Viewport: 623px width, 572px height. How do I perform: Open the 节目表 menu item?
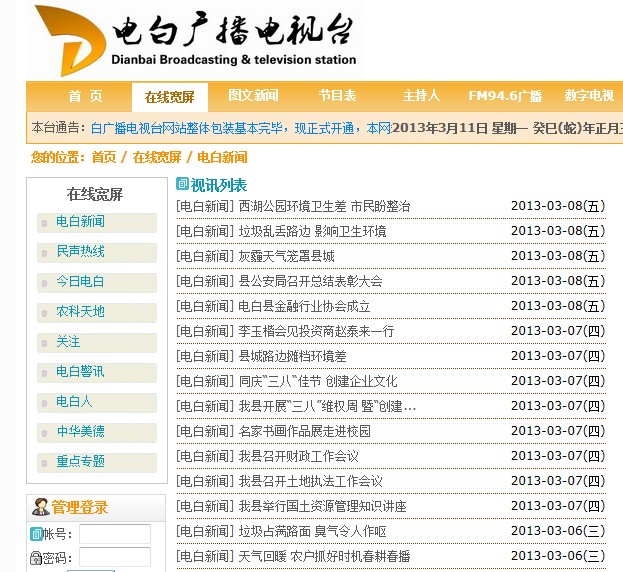pos(337,96)
